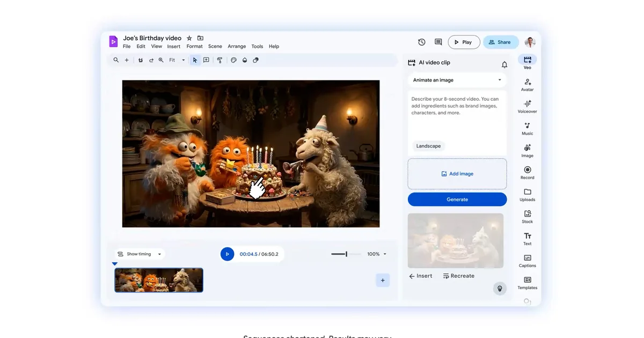
Task: Enable notifications via the bell icon
Action: tap(504, 64)
